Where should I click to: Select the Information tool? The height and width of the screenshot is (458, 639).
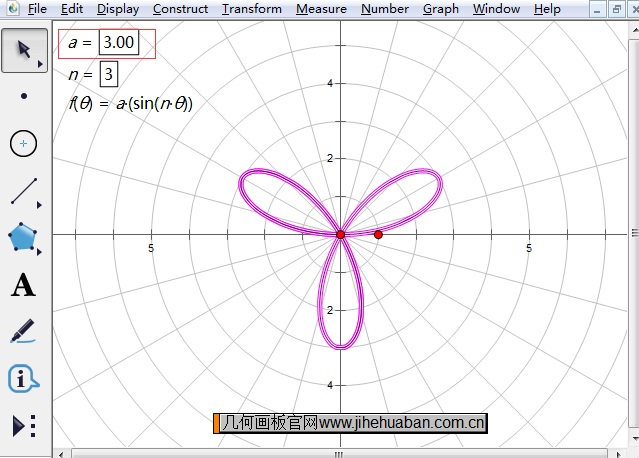tap(23, 379)
